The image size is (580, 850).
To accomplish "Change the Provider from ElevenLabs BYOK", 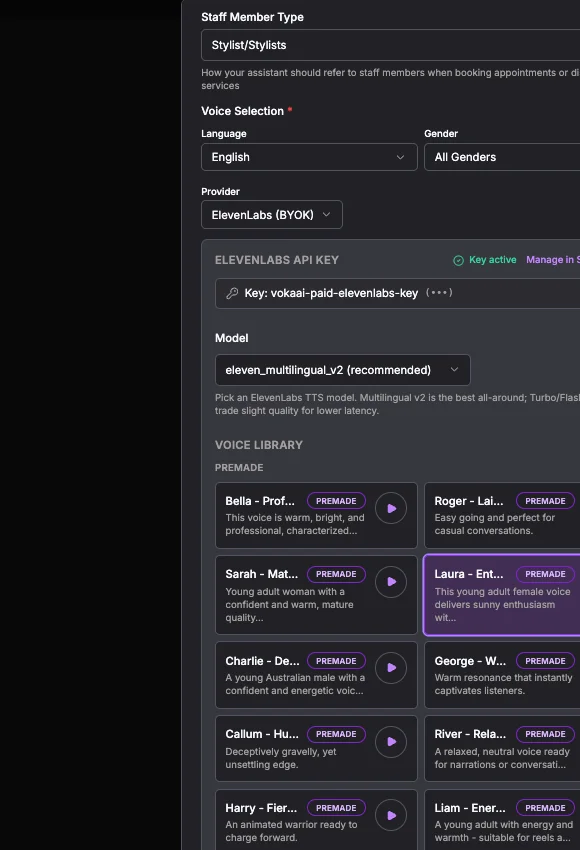I will click(271, 214).
